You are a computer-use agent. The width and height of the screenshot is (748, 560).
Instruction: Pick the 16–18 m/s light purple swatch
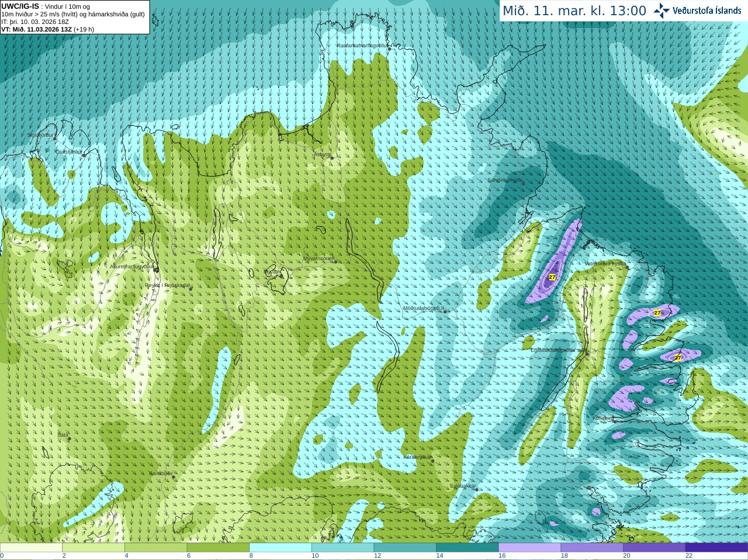530,548
